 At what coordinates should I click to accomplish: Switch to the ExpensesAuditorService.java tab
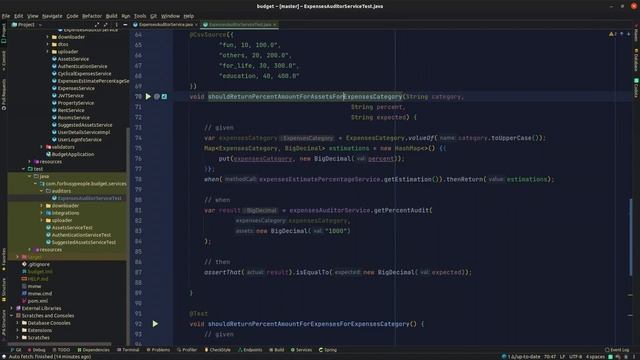(x=165, y=24)
